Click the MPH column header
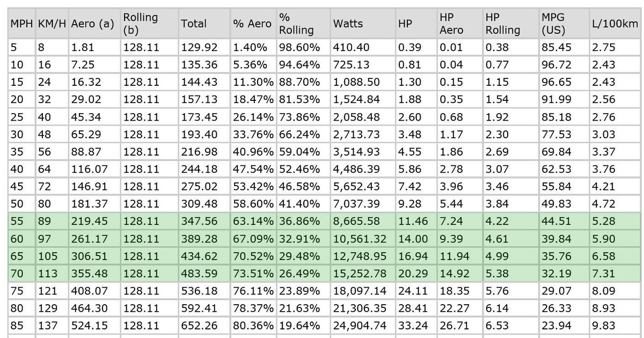Image resolution: width=644 pixels, height=338 pixels. click(x=21, y=24)
